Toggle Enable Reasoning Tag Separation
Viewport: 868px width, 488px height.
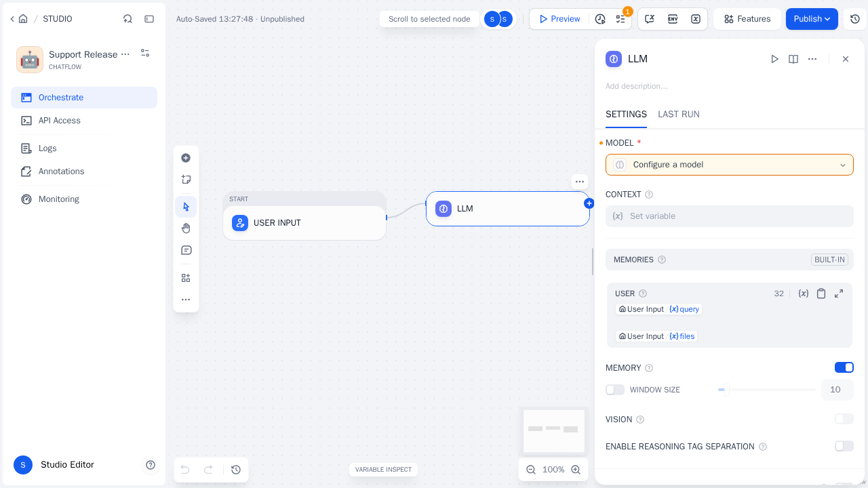[x=844, y=446]
